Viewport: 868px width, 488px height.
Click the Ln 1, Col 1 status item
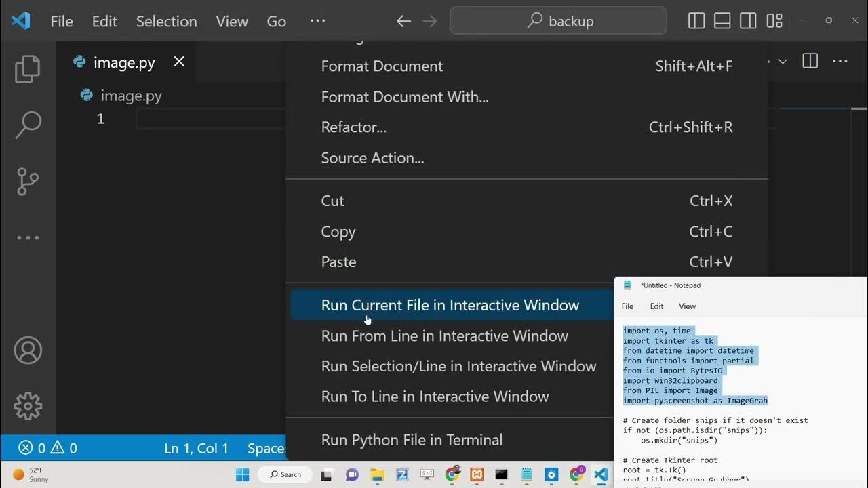click(196, 448)
